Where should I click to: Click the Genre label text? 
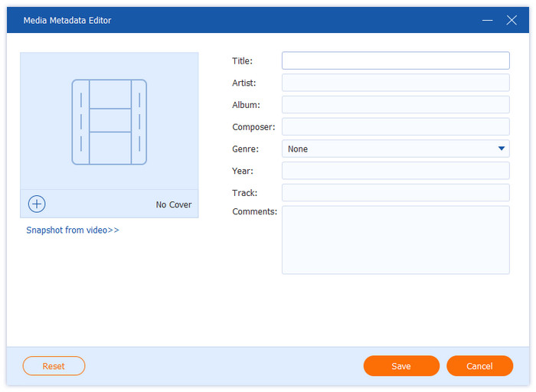point(245,149)
